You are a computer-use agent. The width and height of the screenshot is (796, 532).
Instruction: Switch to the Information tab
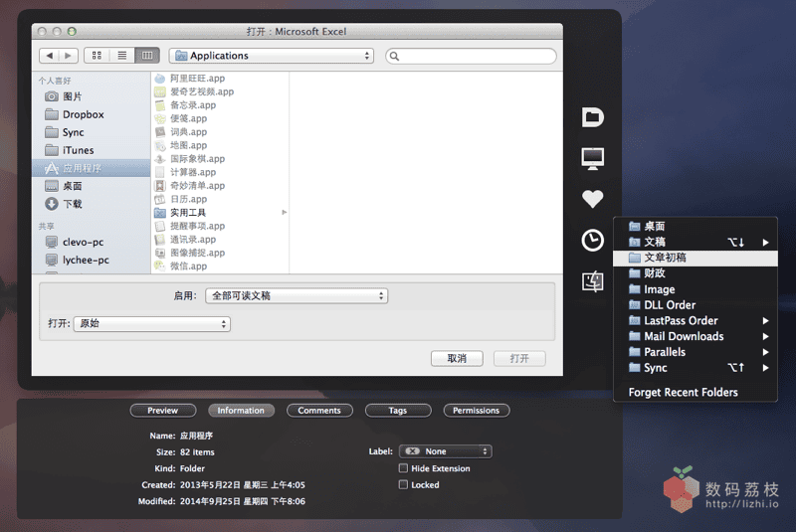(241, 411)
